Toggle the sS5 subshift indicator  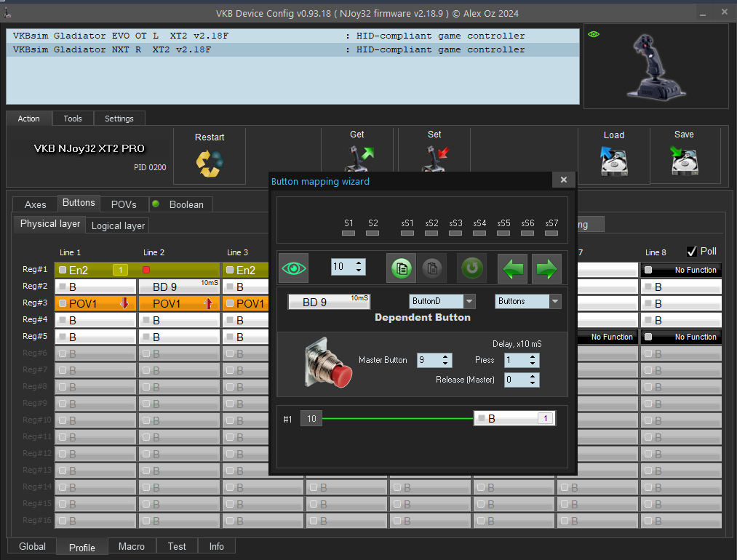[x=503, y=233]
